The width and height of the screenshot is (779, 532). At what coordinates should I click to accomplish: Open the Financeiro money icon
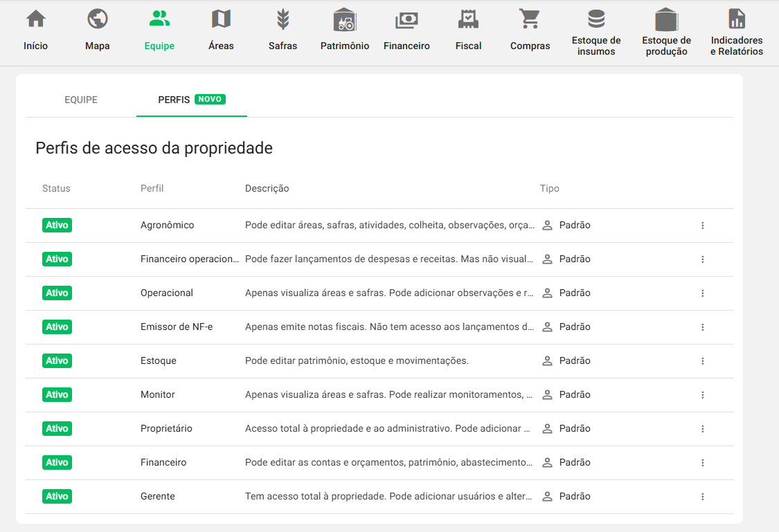coord(406,19)
